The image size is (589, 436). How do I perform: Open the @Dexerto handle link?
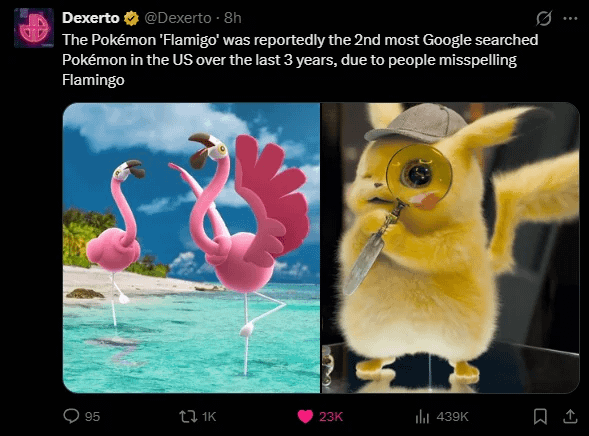178,18
